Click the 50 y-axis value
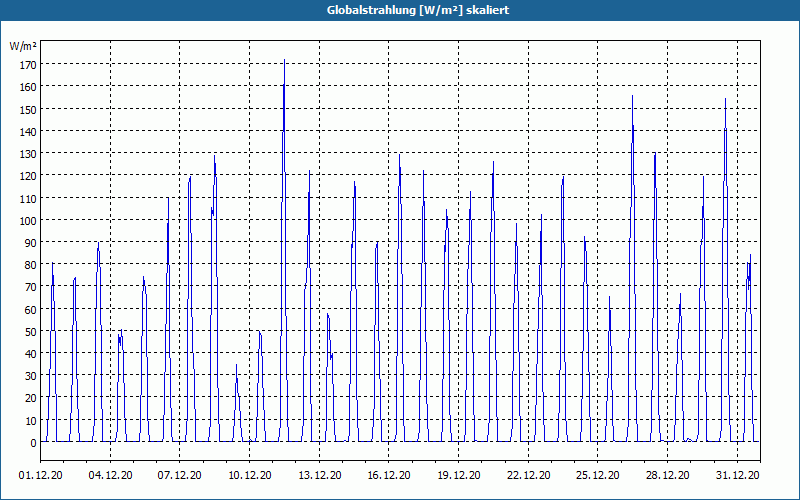800x500 pixels. click(x=30, y=332)
